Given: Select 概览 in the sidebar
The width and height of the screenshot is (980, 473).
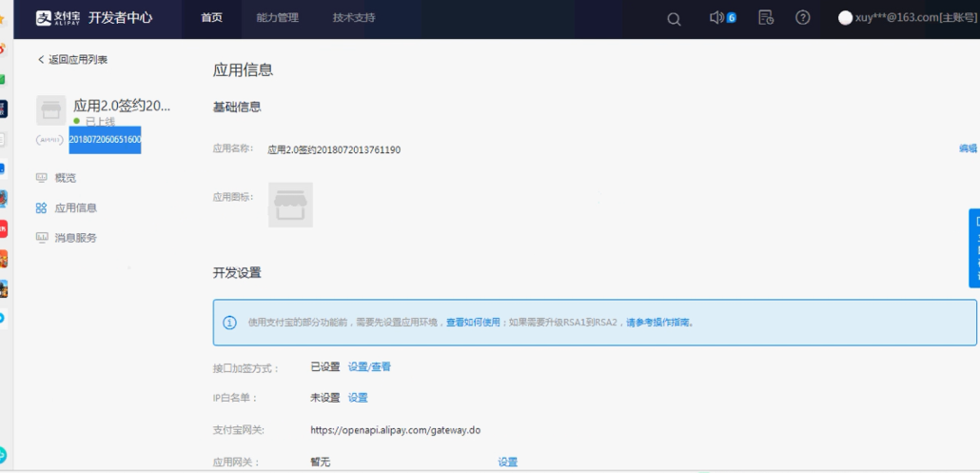Looking at the screenshot, I should [65, 178].
